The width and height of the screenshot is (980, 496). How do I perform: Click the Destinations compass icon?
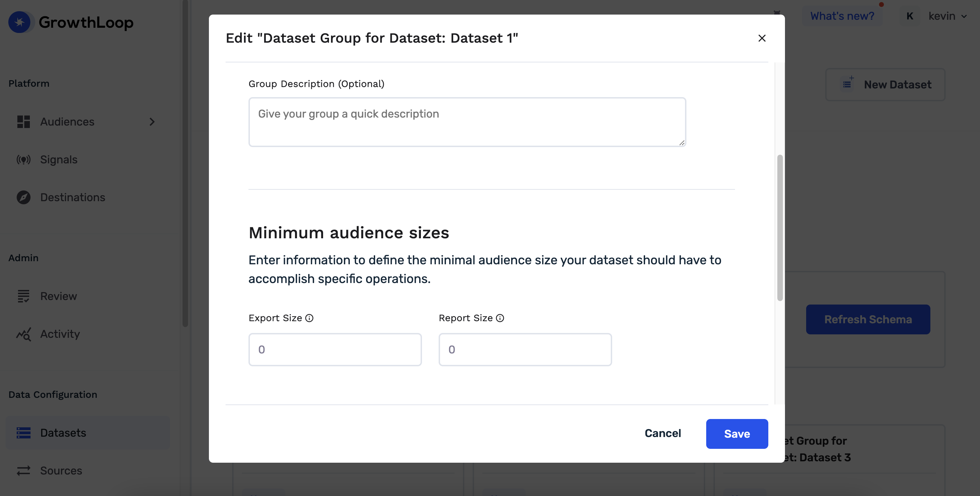pos(23,197)
